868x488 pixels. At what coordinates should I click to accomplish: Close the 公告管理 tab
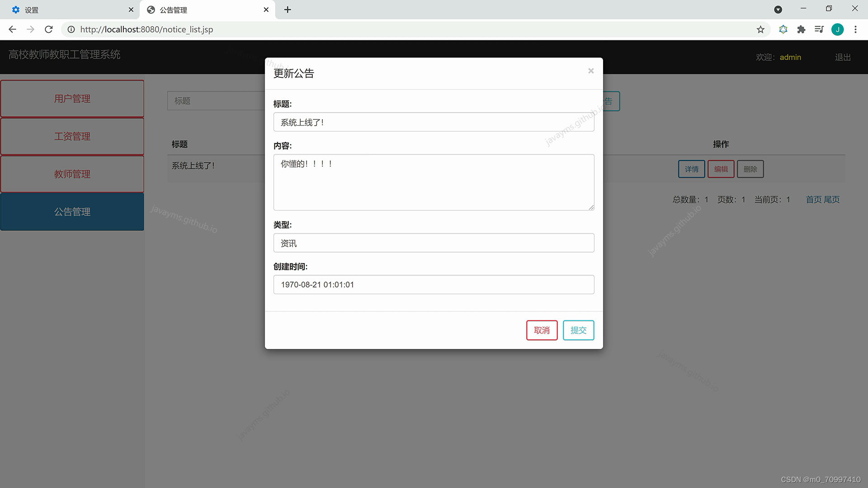click(x=266, y=9)
